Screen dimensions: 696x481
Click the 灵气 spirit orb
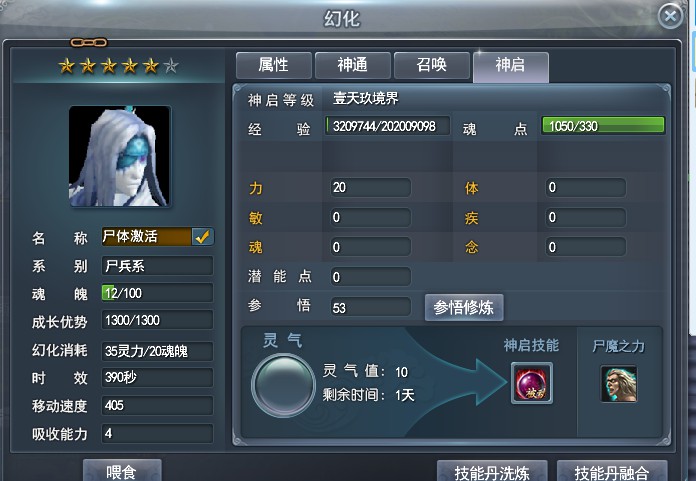tap(283, 385)
